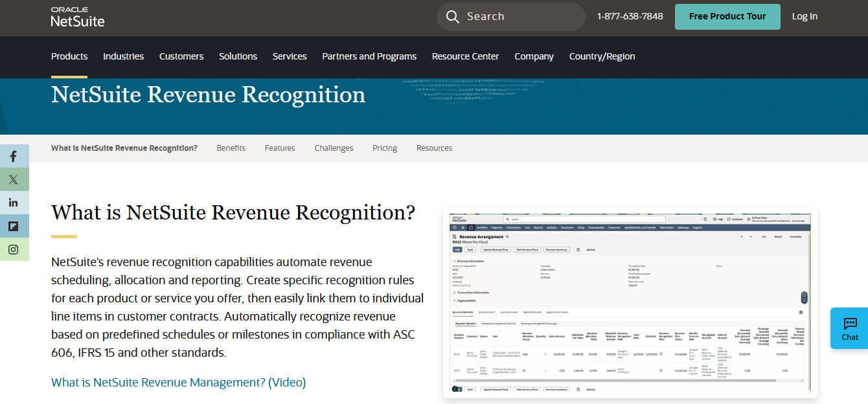Click the Oracle NetSuite logo
868x404 pixels.
pyautogui.click(x=76, y=16)
